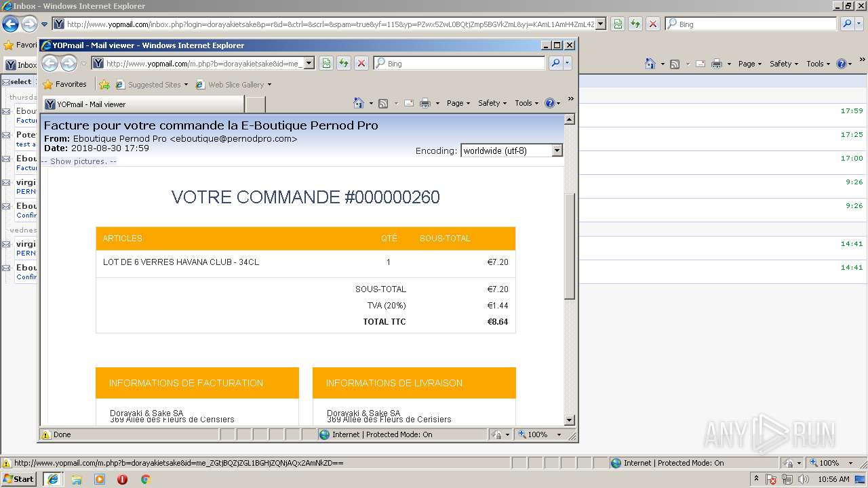
Task: Expand address bar dropdown in Mail viewer
Action: pos(309,63)
